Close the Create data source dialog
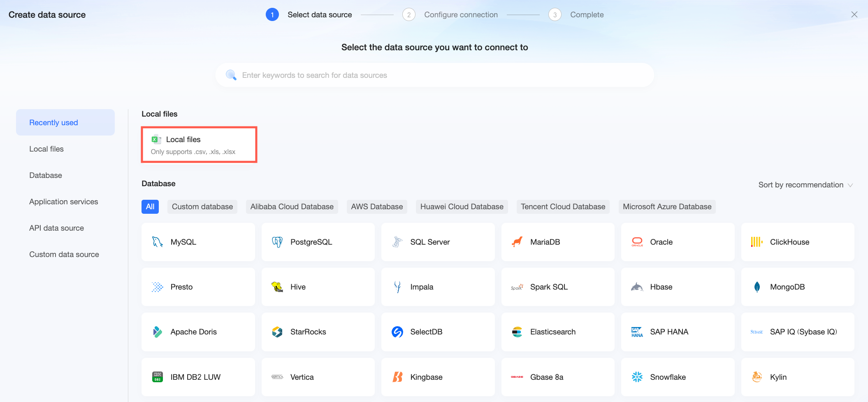Screen dimensions: 868x402 tap(854, 14)
